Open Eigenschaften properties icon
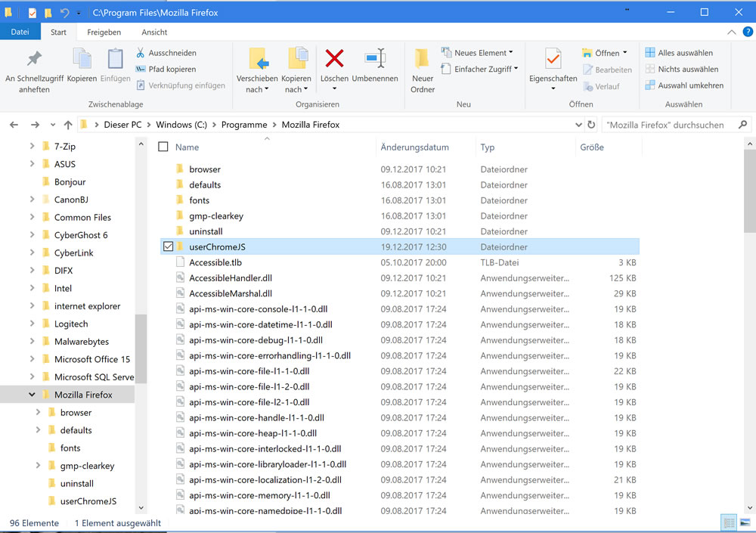This screenshot has width=756, height=533. (x=553, y=59)
